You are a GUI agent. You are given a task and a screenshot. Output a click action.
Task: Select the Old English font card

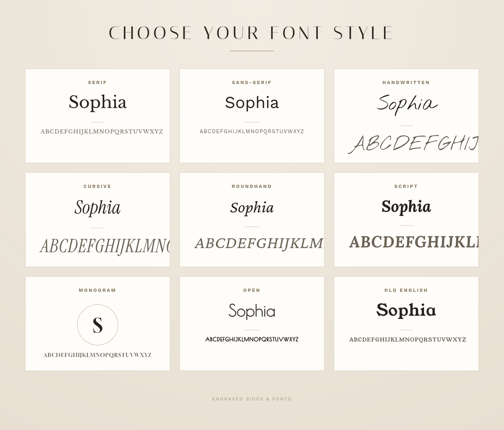point(406,323)
